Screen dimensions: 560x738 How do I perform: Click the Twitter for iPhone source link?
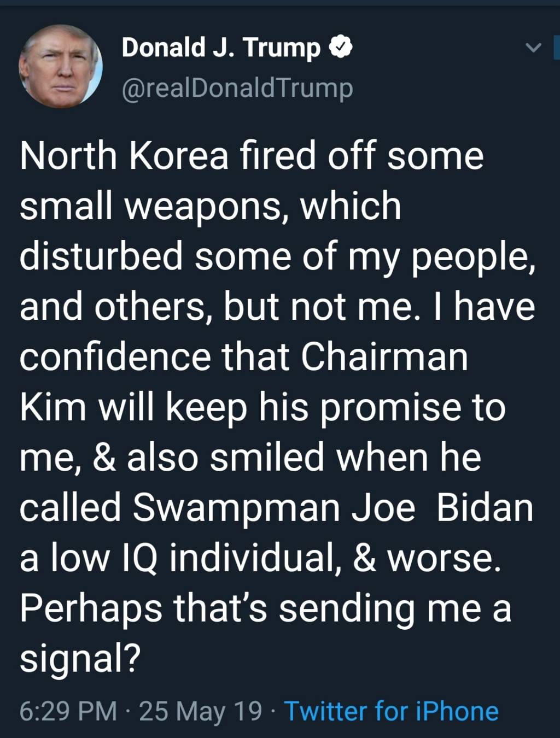[392, 711]
